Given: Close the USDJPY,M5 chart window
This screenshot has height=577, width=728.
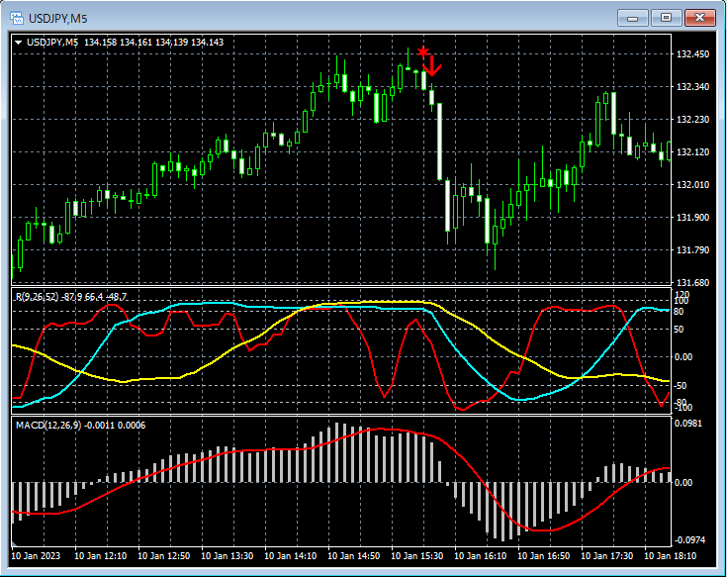Looking at the screenshot, I should [x=699, y=18].
